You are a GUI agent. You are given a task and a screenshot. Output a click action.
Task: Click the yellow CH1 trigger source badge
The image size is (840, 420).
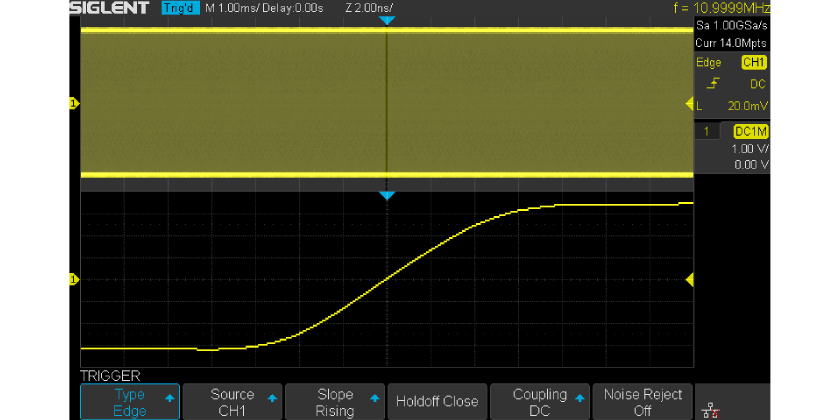753,63
